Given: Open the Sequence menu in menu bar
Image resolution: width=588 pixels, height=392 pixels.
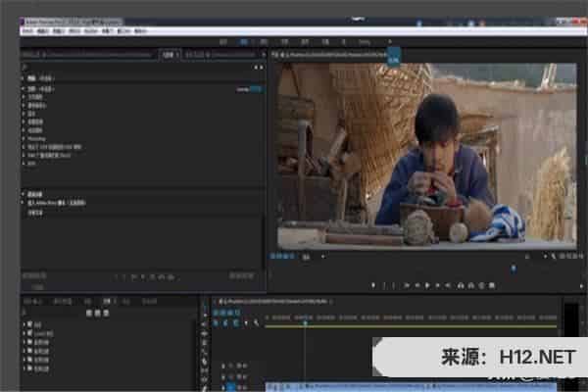Looking at the screenshot, I should tap(74, 31).
